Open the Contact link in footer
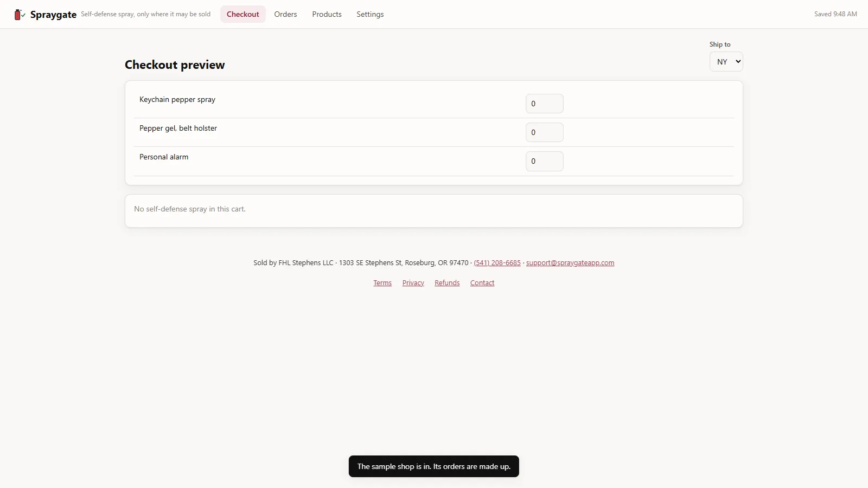 482,283
